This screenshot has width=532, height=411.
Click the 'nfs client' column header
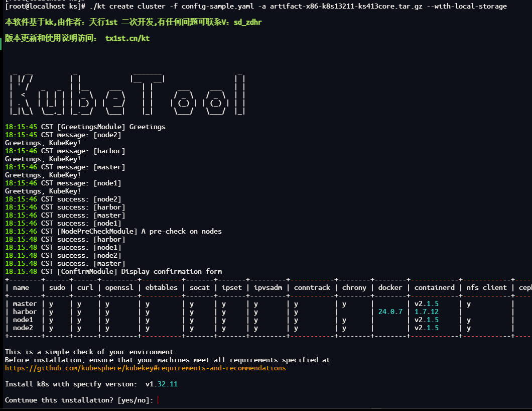coord(486,288)
